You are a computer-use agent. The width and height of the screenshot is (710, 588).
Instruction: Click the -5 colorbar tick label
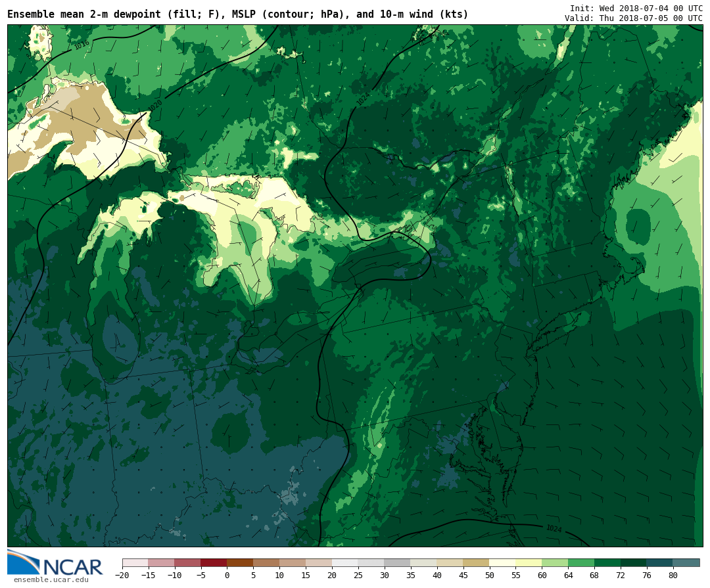tap(201, 576)
